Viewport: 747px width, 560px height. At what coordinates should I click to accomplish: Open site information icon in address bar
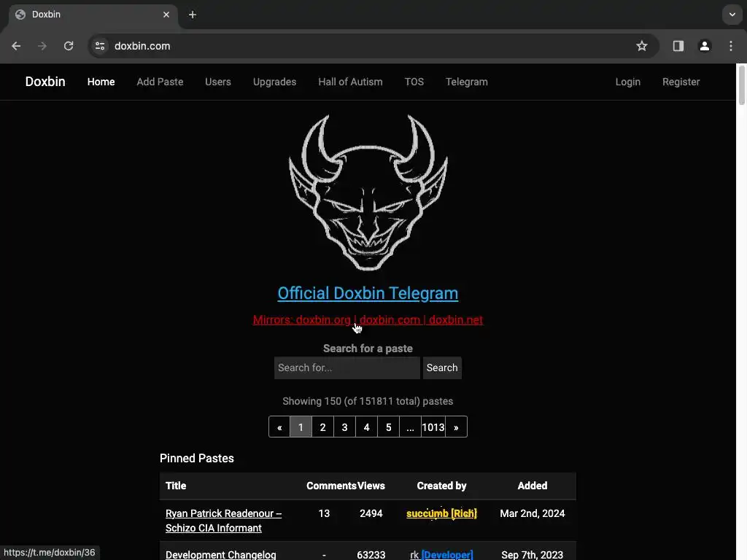100,46
